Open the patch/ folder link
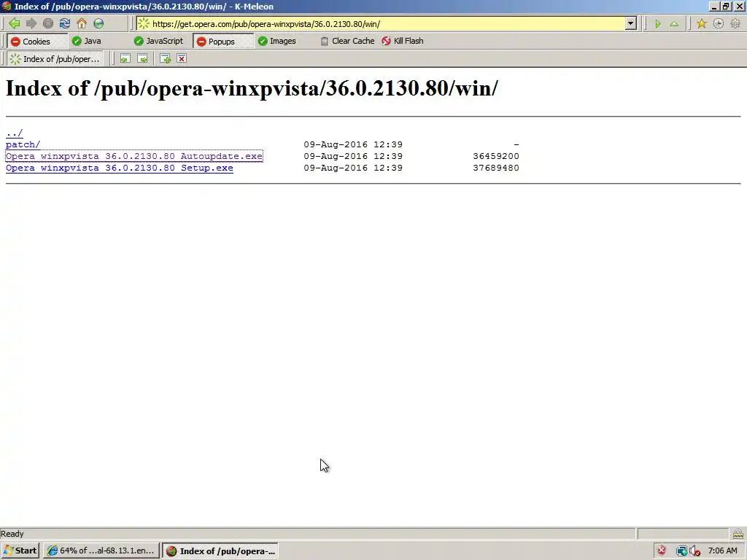This screenshot has height=560, width=747. tap(23, 144)
